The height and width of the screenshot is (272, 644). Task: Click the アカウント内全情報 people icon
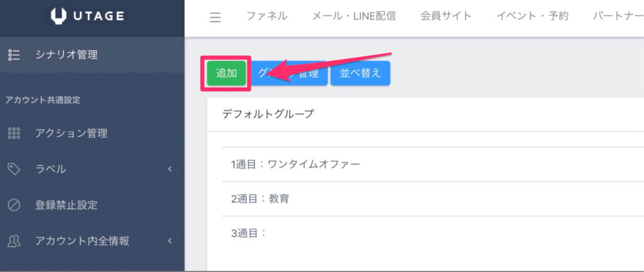(14, 241)
